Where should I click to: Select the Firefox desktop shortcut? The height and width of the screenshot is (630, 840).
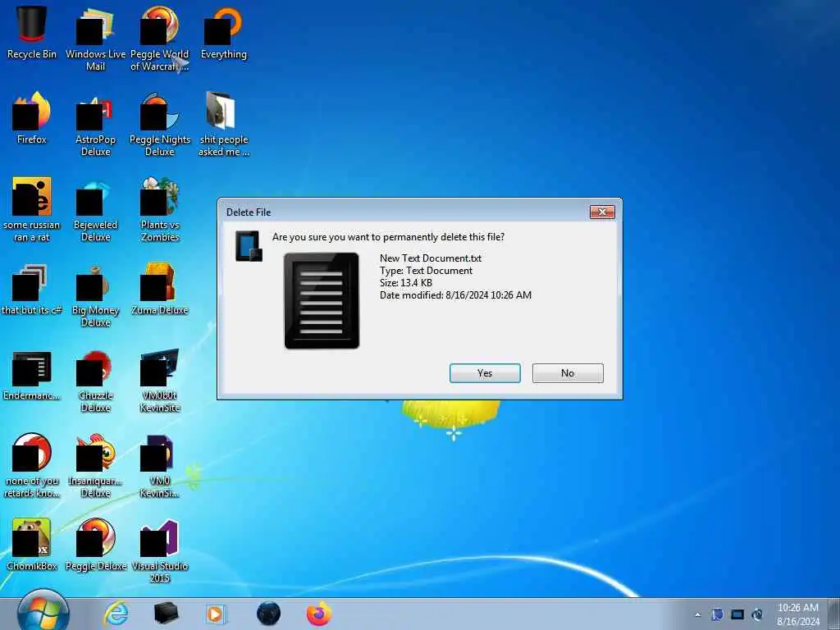click(32, 118)
